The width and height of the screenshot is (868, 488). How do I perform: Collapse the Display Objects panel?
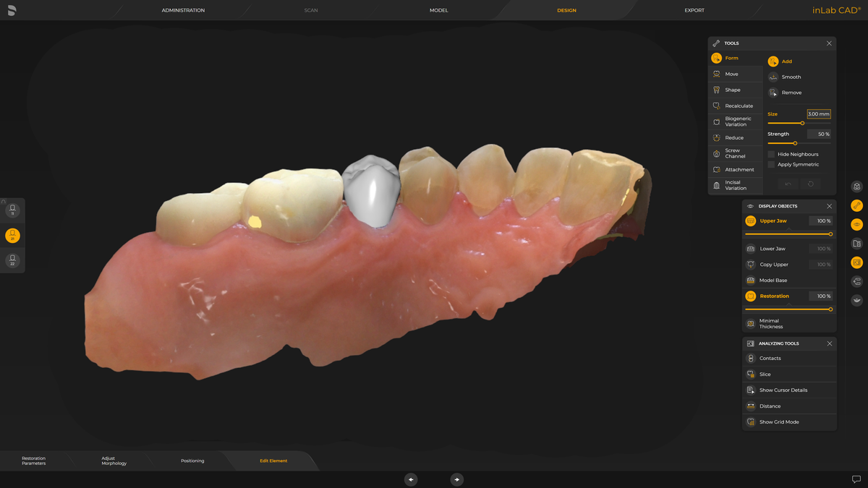pyautogui.click(x=829, y=206)
